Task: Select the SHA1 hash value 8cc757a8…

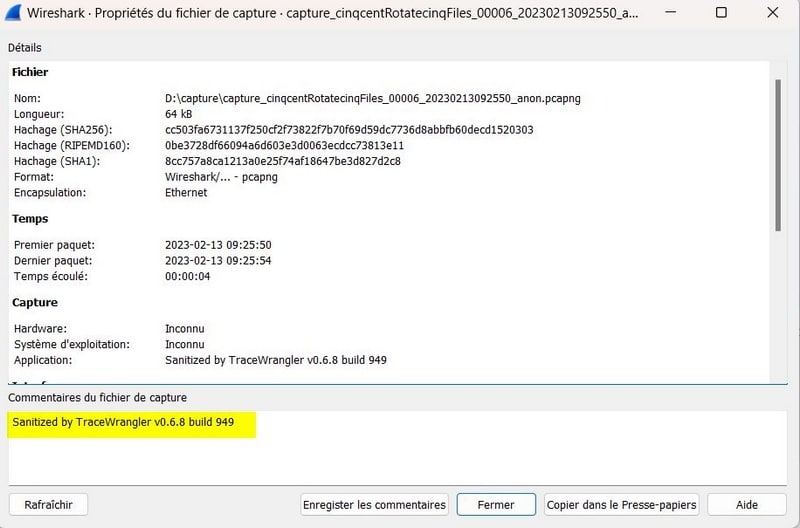Action: [283, 161]
